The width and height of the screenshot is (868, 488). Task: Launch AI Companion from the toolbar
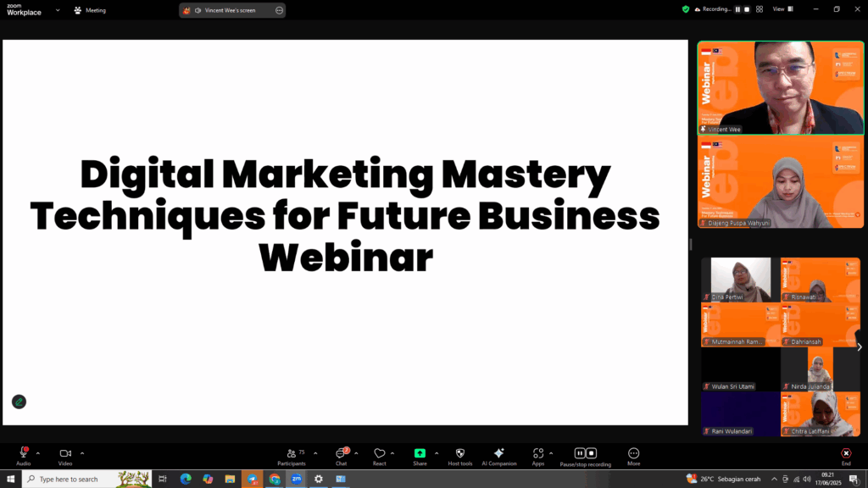(498, 453)
